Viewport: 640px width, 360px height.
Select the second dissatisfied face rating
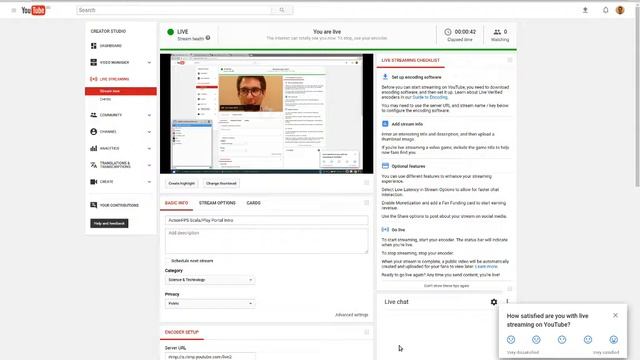(536, 340)
